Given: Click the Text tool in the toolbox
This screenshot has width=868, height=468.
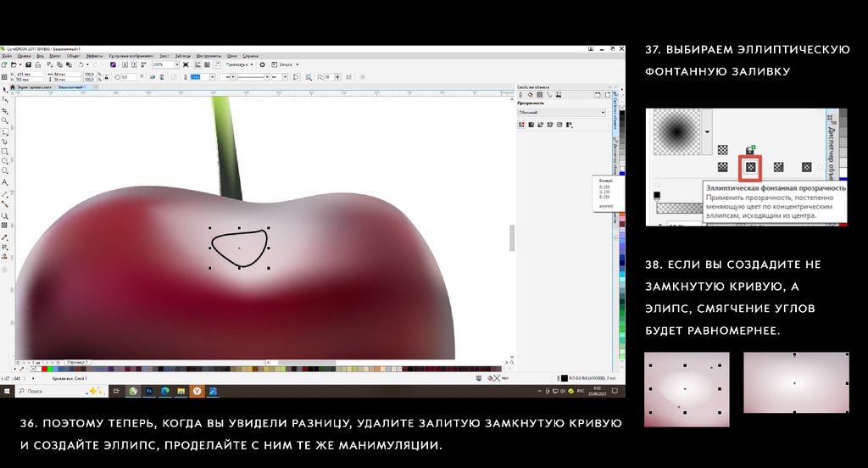Looking at the screenshot, I should coord(5,182).
